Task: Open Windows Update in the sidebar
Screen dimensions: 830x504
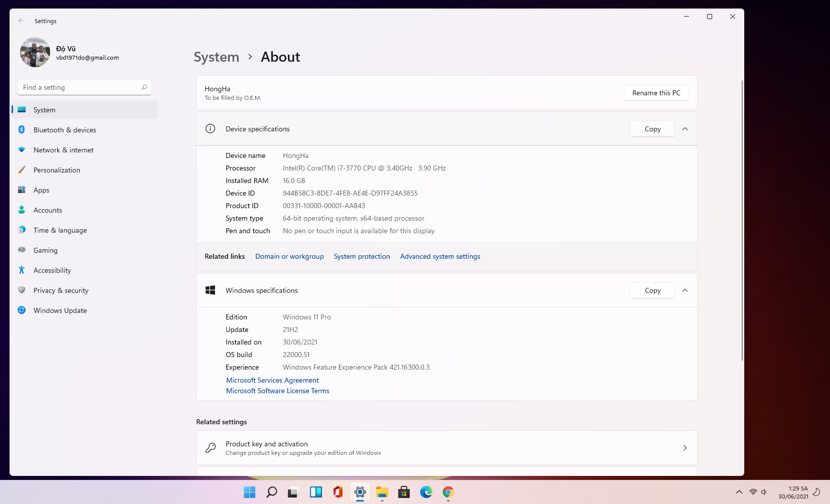Action: tap(84, 310)
